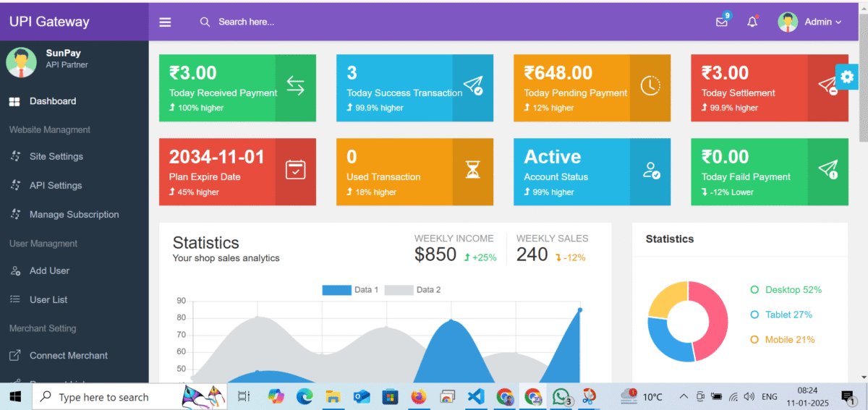The width and height of the screenshot is (868, 410).
Task: Open the weather widget showing 10°C
Action: click(x=641, y=396)
